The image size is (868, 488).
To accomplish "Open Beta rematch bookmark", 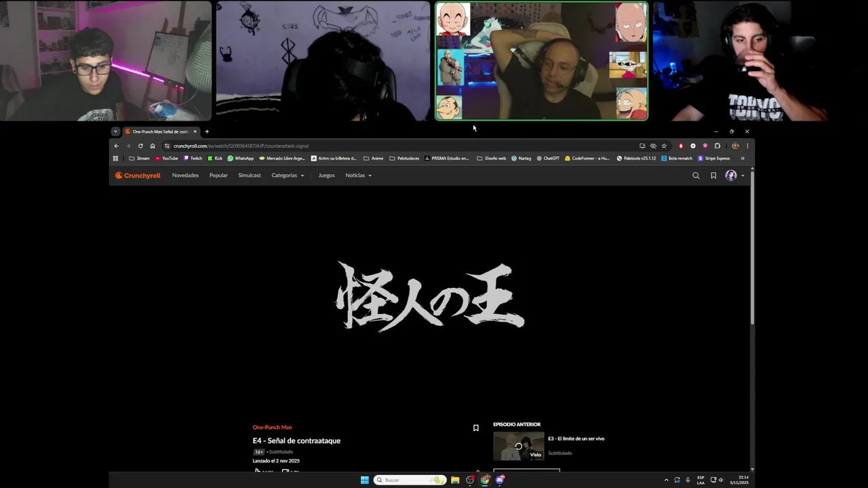I will pos(677,159).
